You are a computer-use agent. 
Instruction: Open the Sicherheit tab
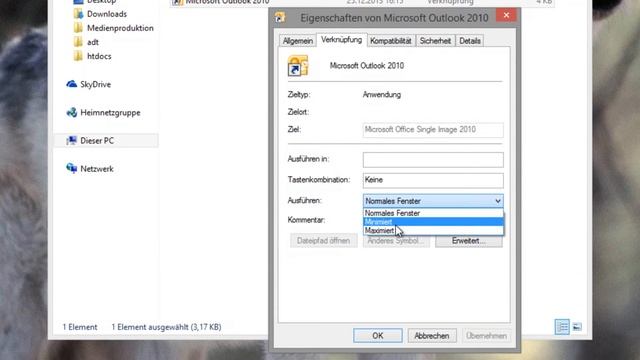tap(435, 41)
